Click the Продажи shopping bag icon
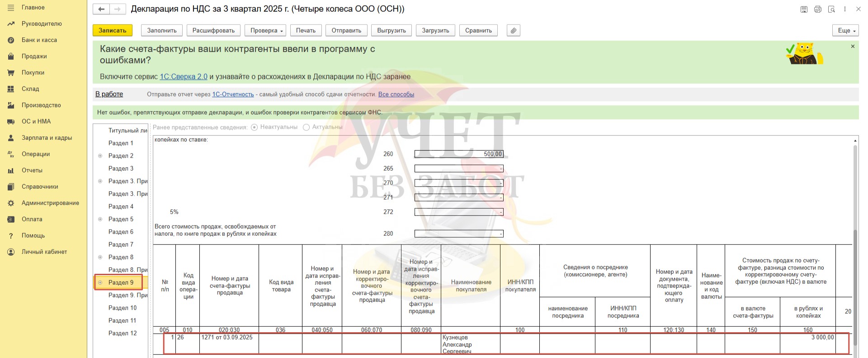The image size is (868, 358). (11, 57)
